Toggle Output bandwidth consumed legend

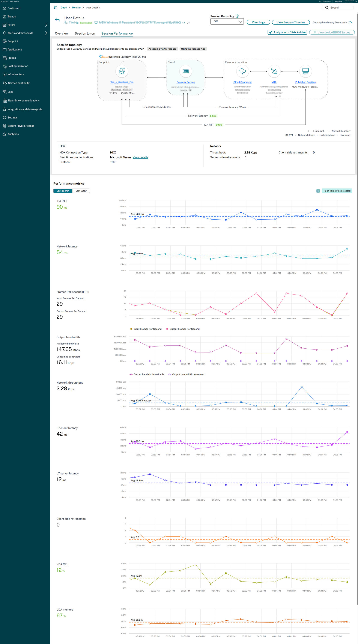coord(186,374)
